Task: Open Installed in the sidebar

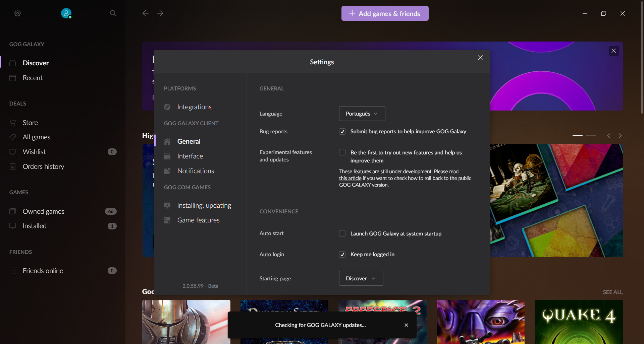Action: coord(35,226)
